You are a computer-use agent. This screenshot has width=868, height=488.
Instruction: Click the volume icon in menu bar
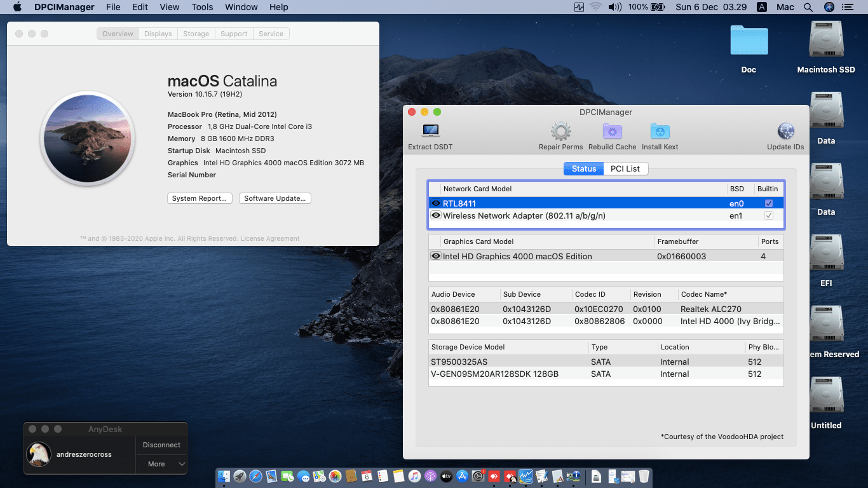coord(614,7)
